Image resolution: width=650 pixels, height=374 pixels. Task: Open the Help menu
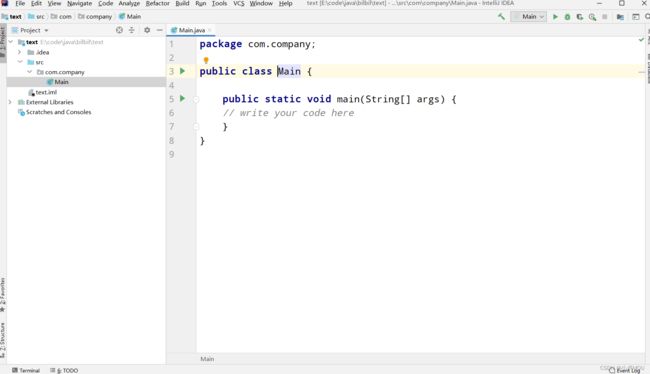tap(286, 3)
